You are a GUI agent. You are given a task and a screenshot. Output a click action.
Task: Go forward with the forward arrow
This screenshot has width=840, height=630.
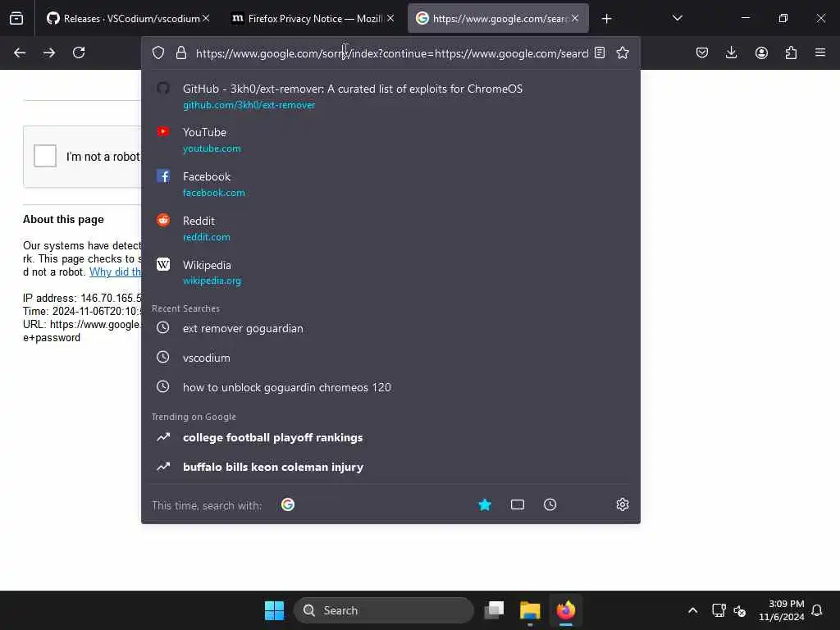click(49, 52)
